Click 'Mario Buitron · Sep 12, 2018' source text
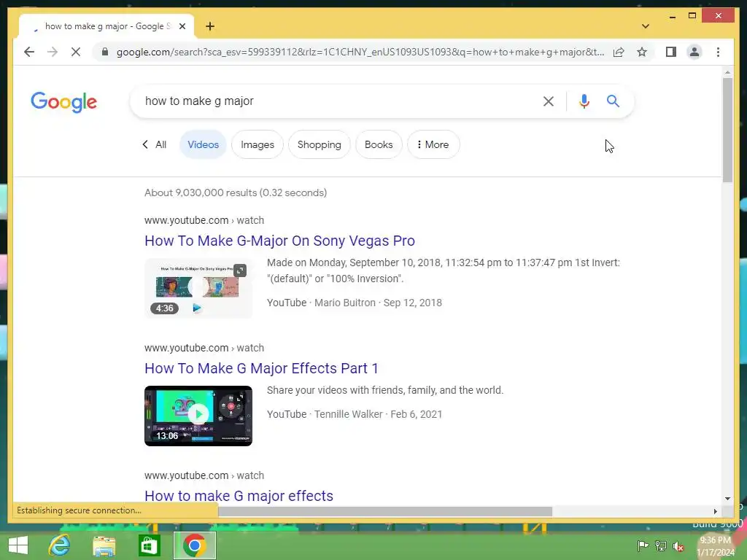The width and height of the screenshot is (747, 560). (378, 303)
